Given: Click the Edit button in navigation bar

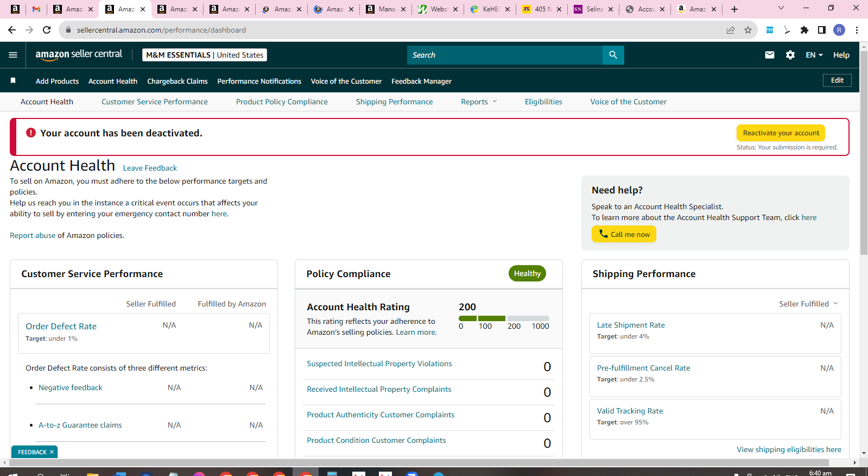Looking at the screenshot, I should (x=837, y=80).
